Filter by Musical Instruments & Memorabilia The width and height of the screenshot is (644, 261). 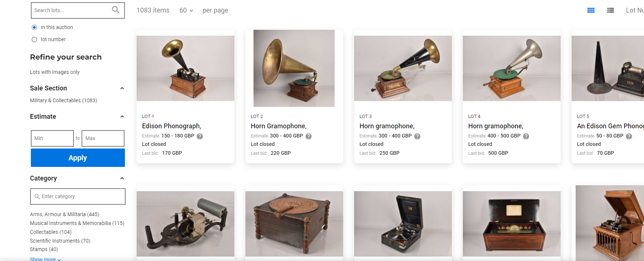click(77, 223)
